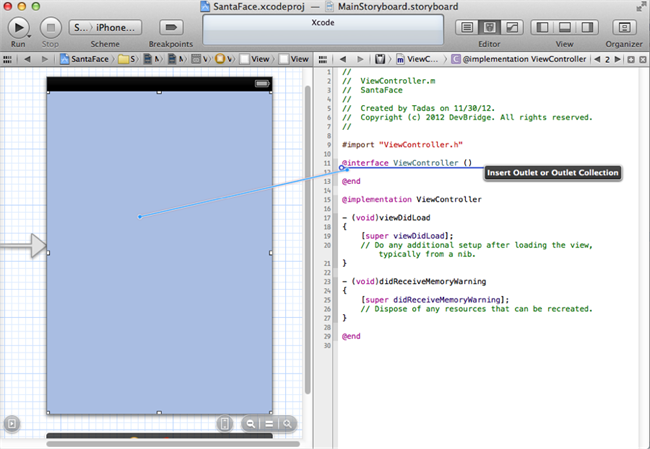Toggle the iPhone form factor button
This screenshot has width=650, height=449.
click(224, 424)
